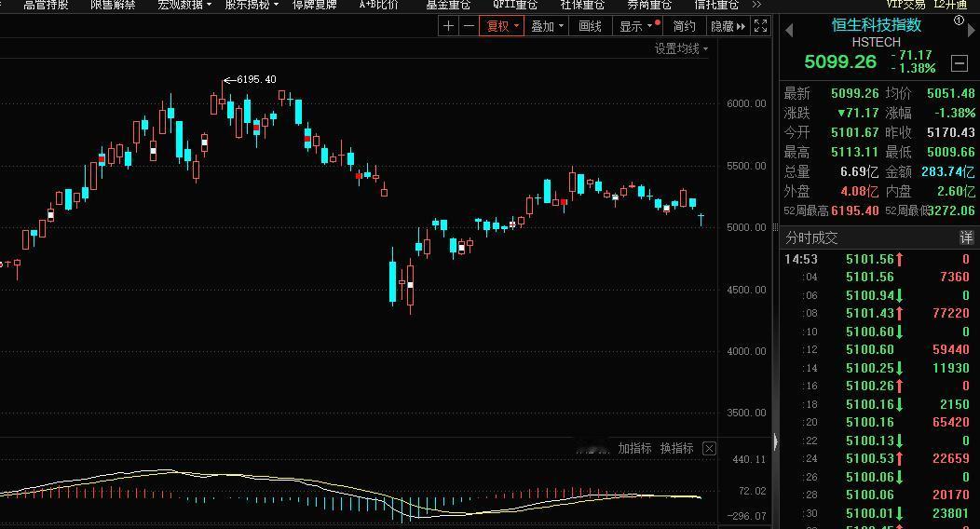Open 社保重仓 menu item
The width and height of the screenshot is (980, 529).
tap(582, 5)
